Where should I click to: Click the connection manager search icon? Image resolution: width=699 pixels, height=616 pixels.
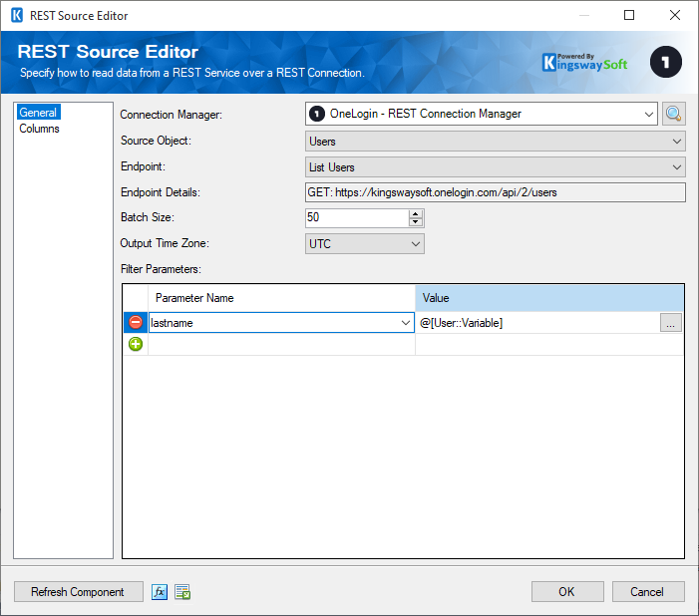point(673,114)
